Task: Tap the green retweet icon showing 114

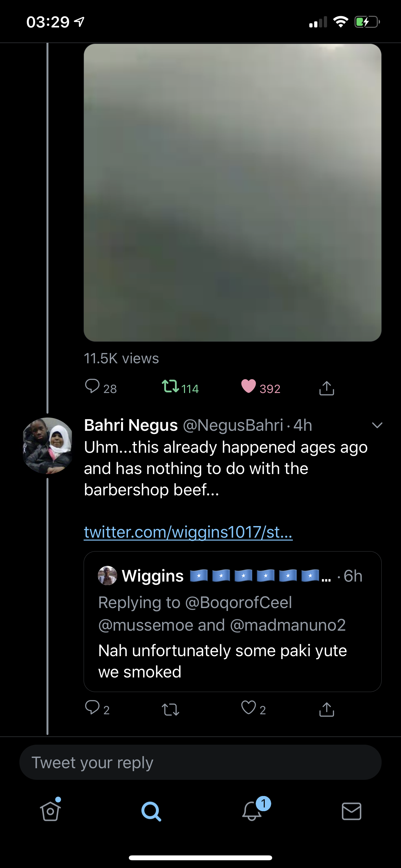Action: click(x=170, y=387)
